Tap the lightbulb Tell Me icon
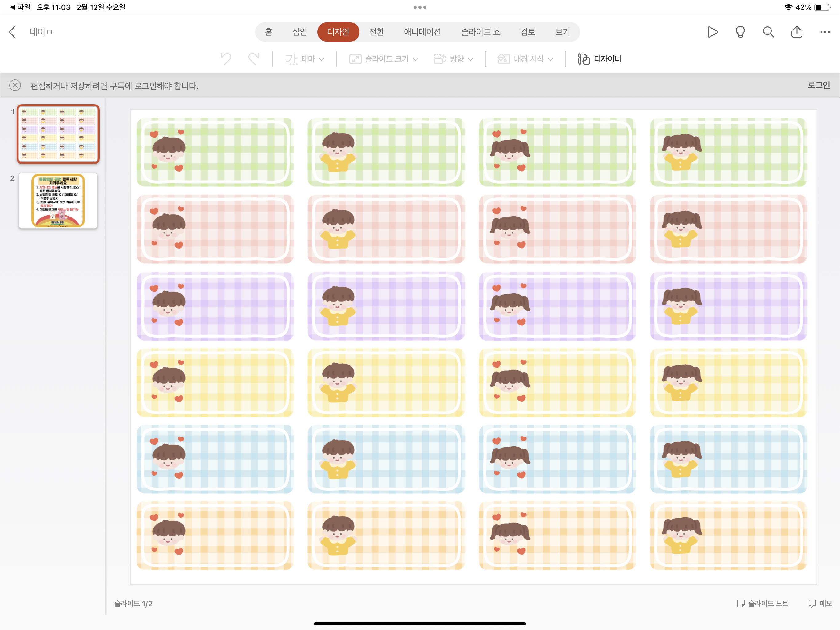This screenshot has height=630, width=840. click(x=740, y=32)
